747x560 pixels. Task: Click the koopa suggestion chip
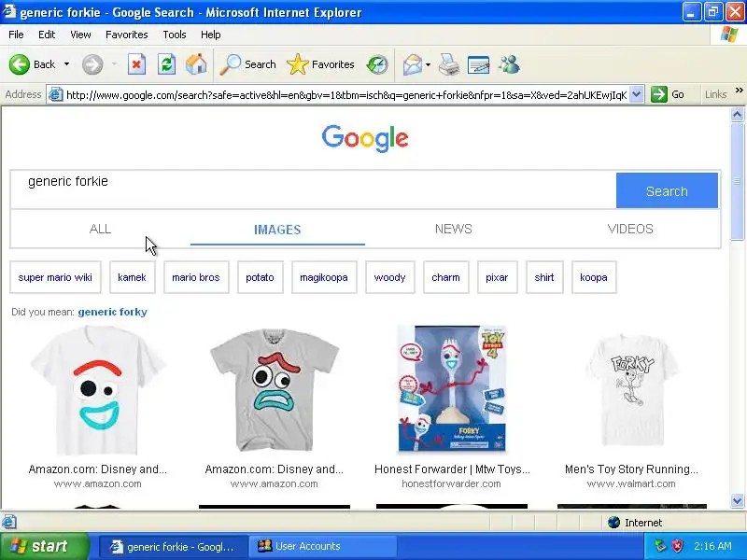pyautogui.click(x=594, y=277)
